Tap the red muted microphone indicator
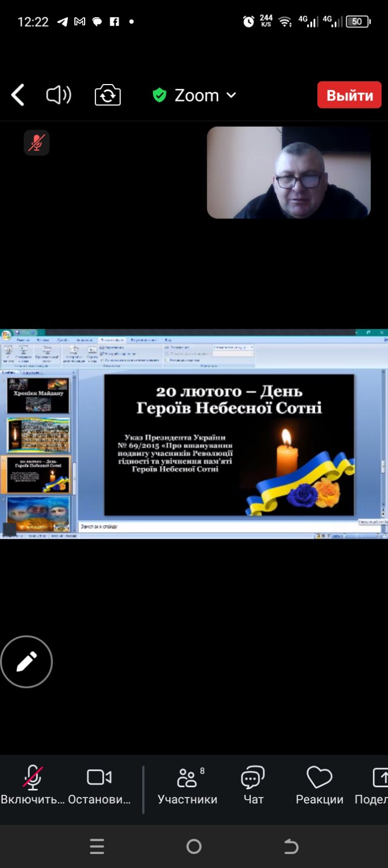The image size is (388, 868). point(36,143)
